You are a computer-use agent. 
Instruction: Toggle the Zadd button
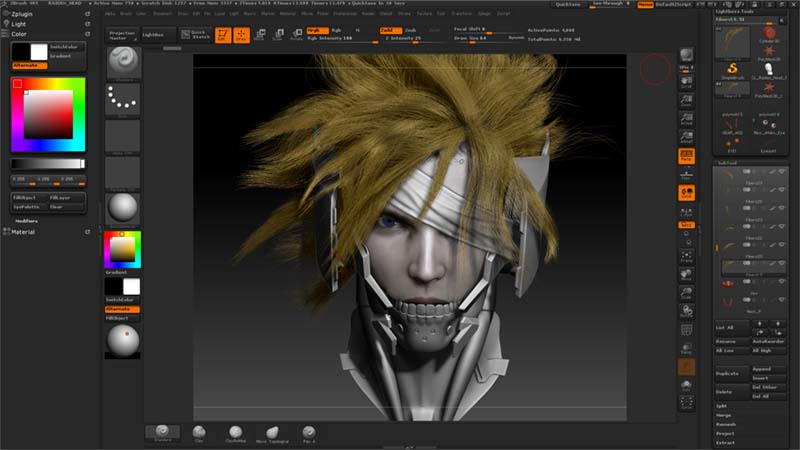(x=390, y=31)
